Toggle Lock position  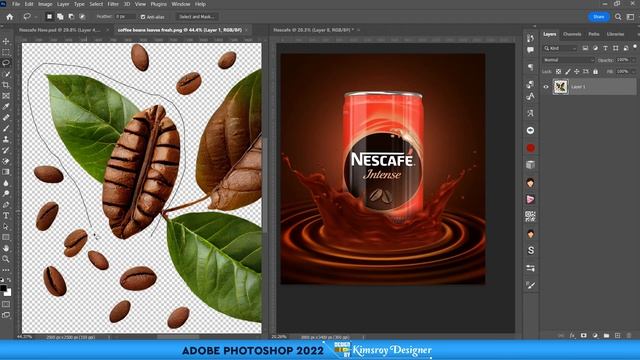(577, 71)
